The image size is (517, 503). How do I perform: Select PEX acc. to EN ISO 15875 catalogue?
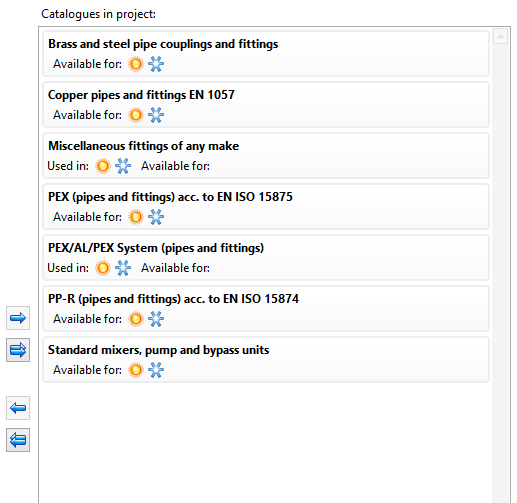tap(266, 207)
